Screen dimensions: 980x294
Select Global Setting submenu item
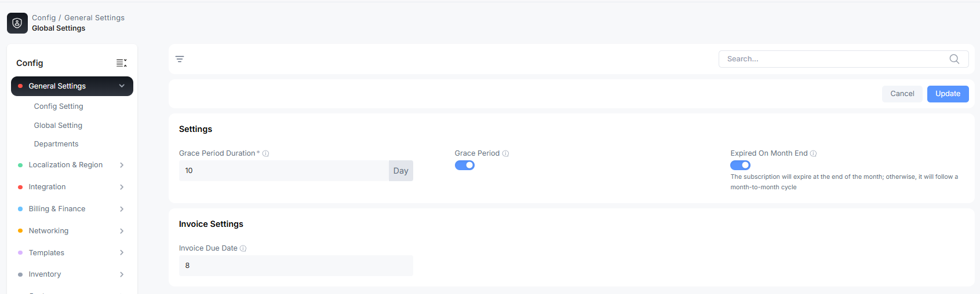point(58,126)
